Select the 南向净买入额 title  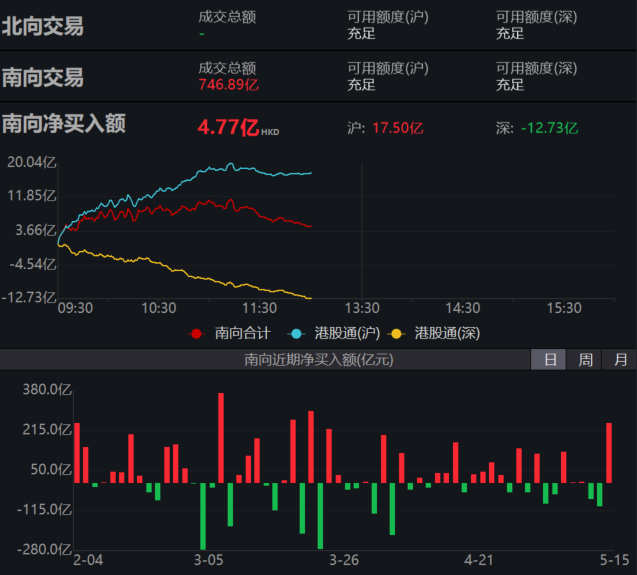coord(64,123)
